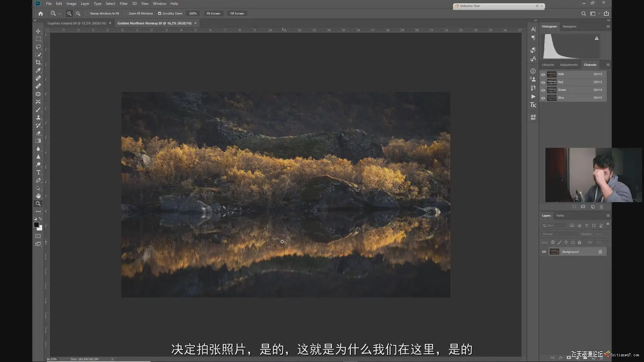The width and height of the screenshot is (644, 362).
Task: Hide the Red channel visibility eye
Action: [543, 82]
